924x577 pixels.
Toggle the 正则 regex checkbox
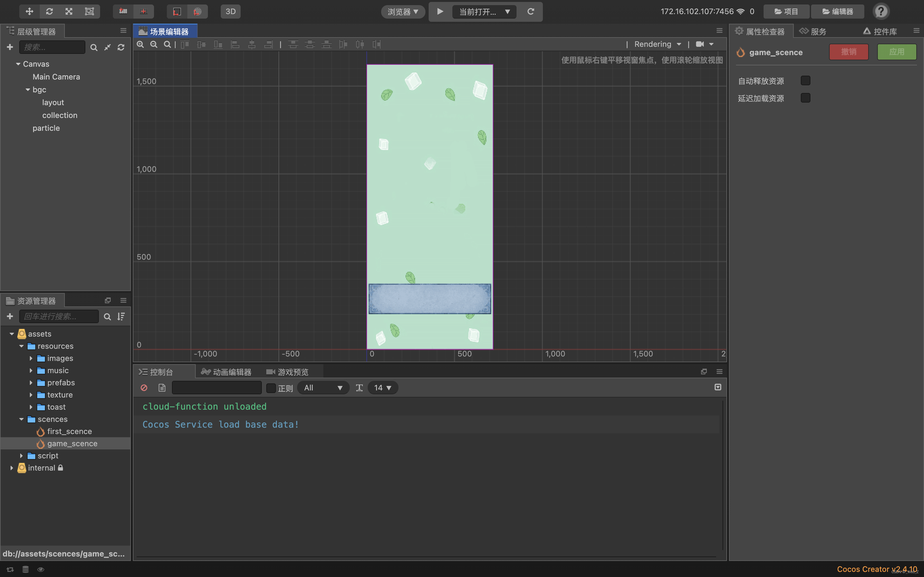point(271,388)
